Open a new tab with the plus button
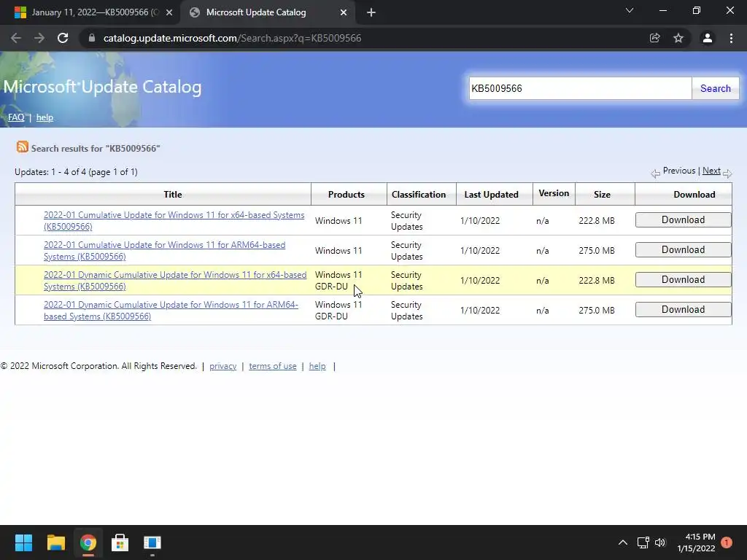The image size is (747, 560). pyautogui.click(x=371, y=12)
